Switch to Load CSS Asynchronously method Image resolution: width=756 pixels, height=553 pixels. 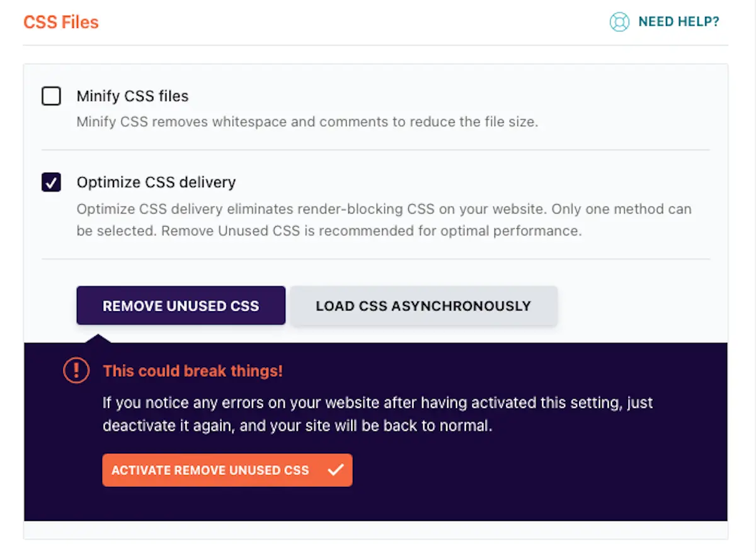pyautogui.click(x=423, y=306)
